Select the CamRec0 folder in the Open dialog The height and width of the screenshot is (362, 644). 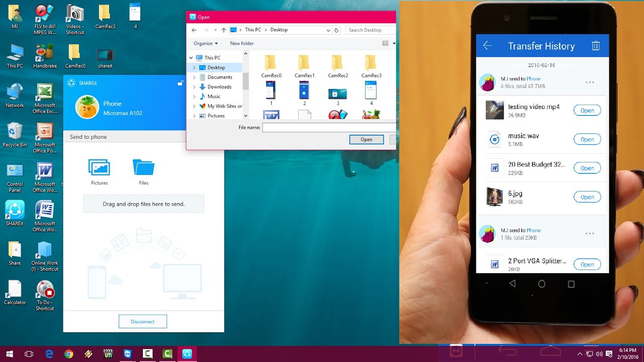pyautogui.click(x=271, y=66)
